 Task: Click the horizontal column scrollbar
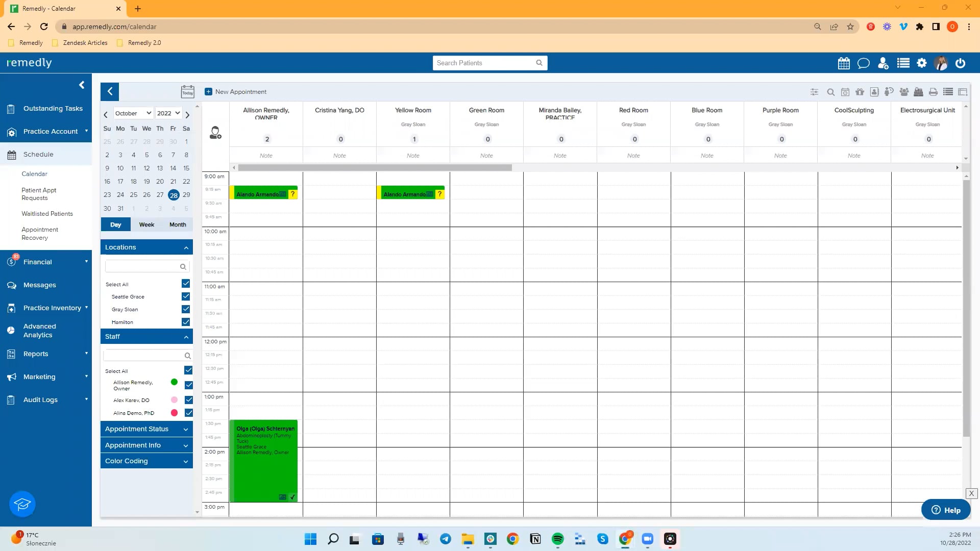[x=375, y=168]
